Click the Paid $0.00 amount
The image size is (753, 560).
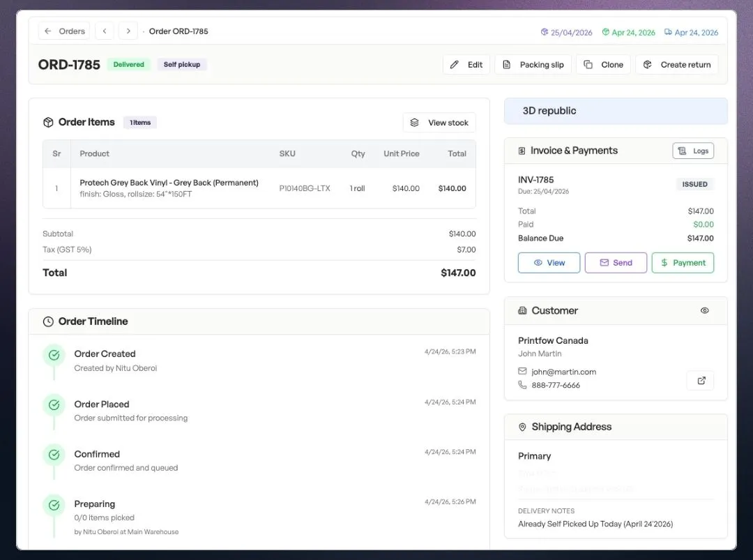tap(703, 225)
